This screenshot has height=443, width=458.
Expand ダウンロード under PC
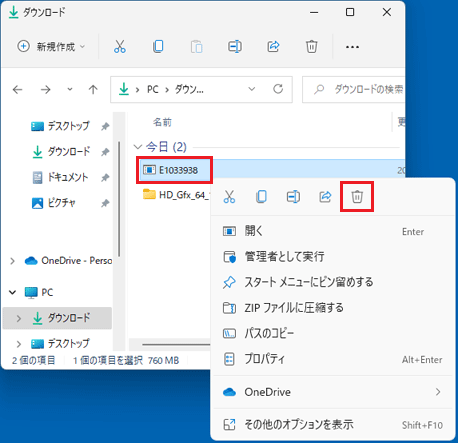click(x=19, y=318)
